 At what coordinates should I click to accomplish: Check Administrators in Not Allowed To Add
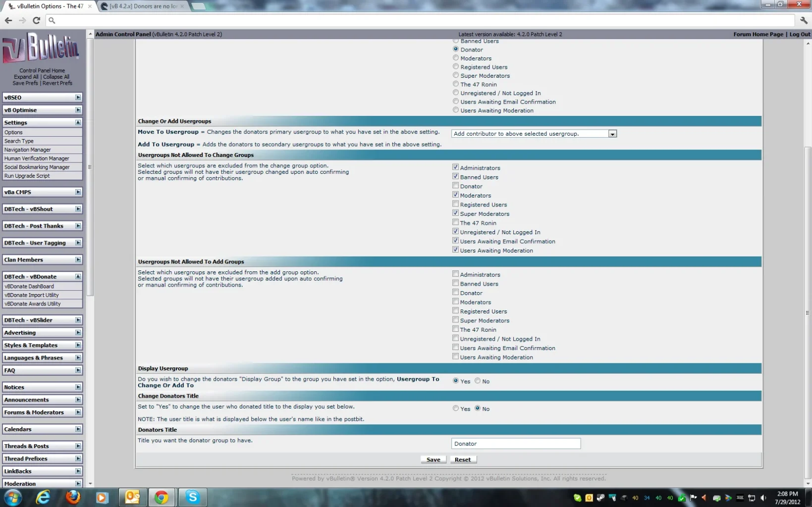tap(455, 274)
